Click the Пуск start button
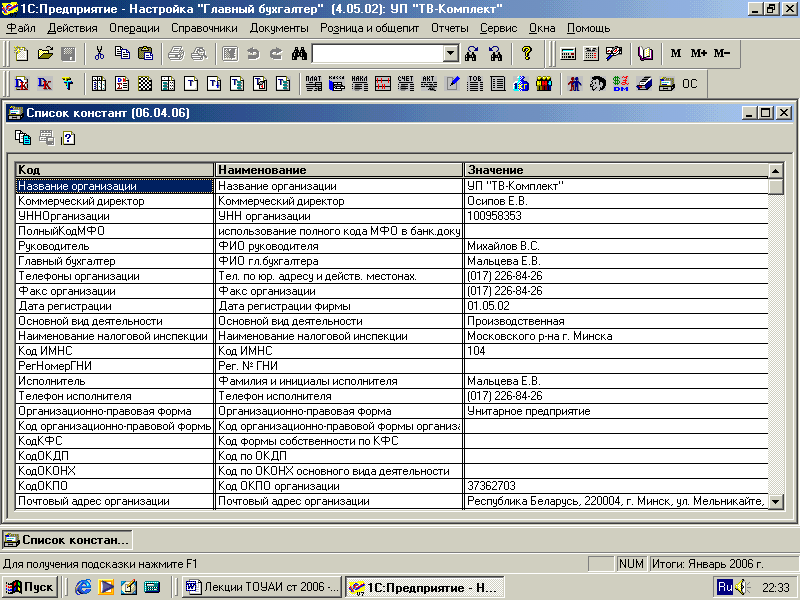This screenshot has height=600, width=800. (29, 587)
